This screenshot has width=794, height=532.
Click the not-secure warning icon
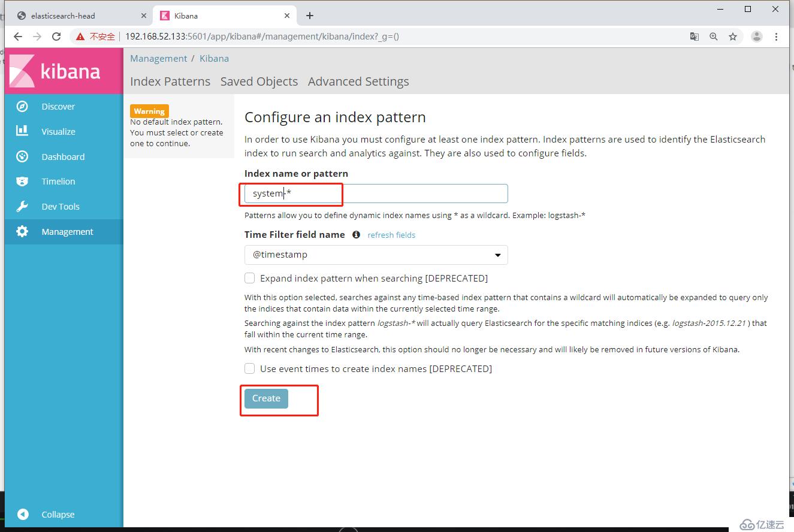(x=80, y=37)
